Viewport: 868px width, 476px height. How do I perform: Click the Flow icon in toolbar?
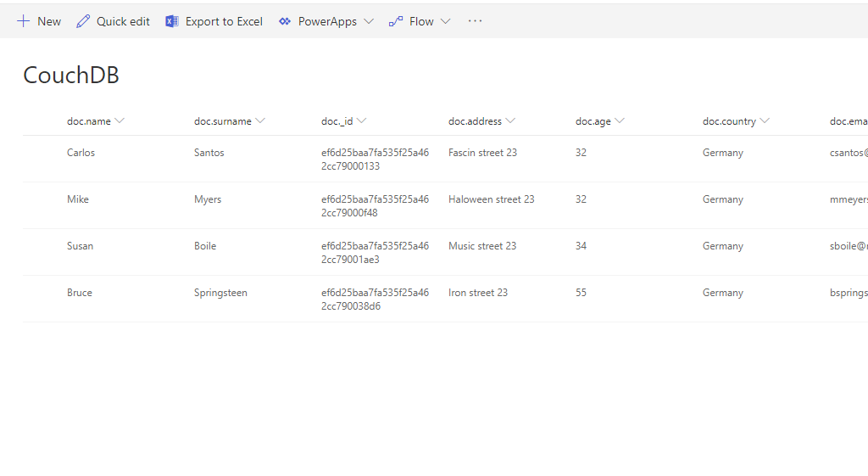point(396,21)
